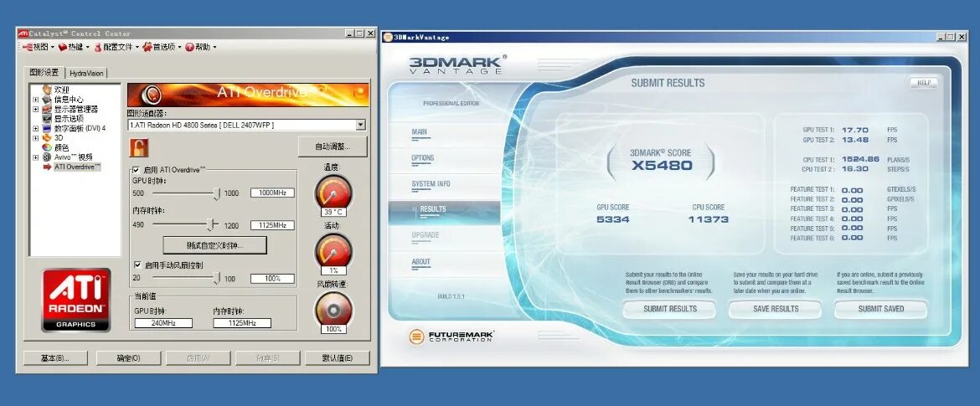Click the ATI Radeon Graphics logo
The height and width of the screenshot is (406, 980).
tap(76, 300)
